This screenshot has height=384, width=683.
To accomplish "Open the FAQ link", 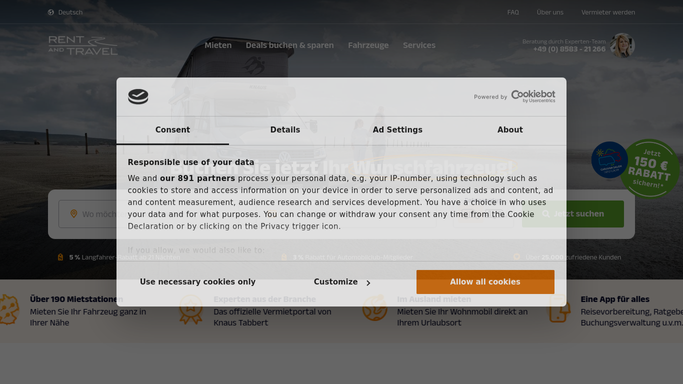I will pos(513,12).
